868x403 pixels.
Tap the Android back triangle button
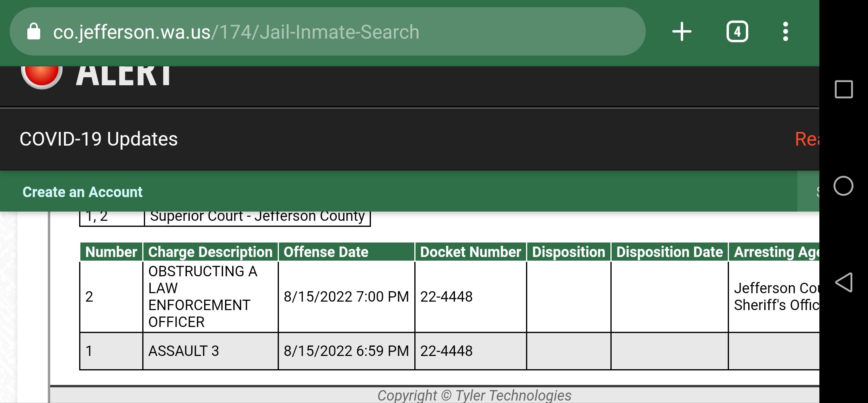coord(843,282)
